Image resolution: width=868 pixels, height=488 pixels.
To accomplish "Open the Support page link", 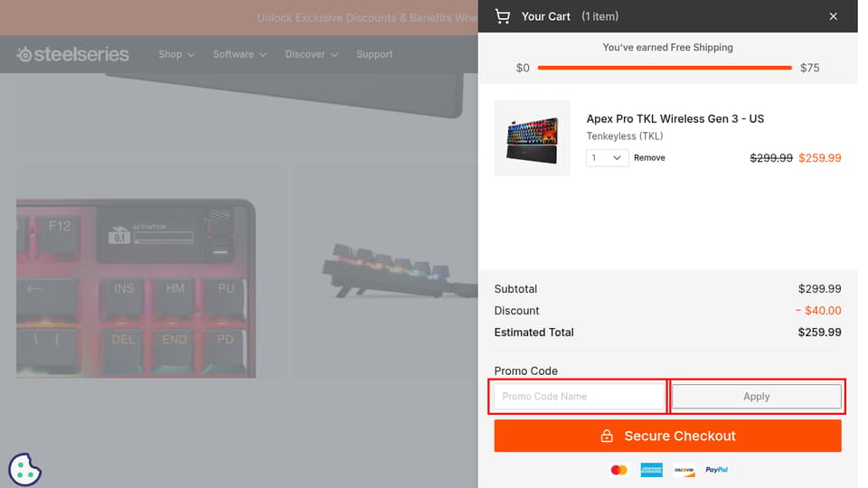I will (374, 54).
